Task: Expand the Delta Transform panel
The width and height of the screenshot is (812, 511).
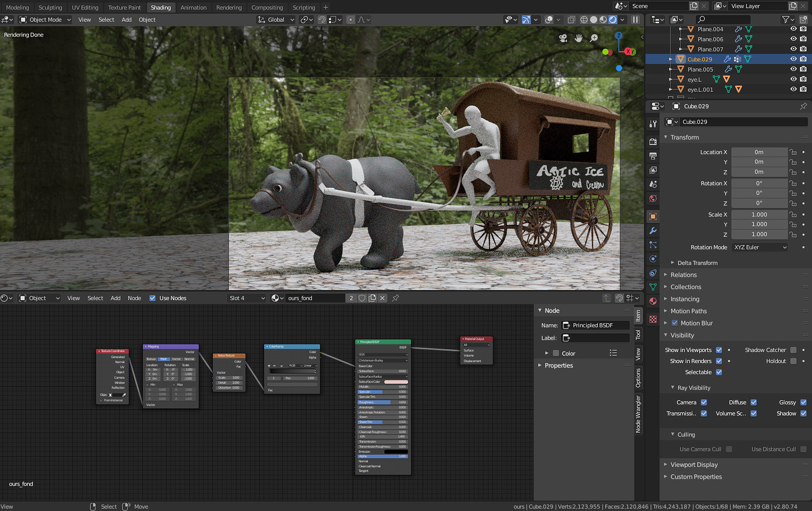Action: coord(697,263)
